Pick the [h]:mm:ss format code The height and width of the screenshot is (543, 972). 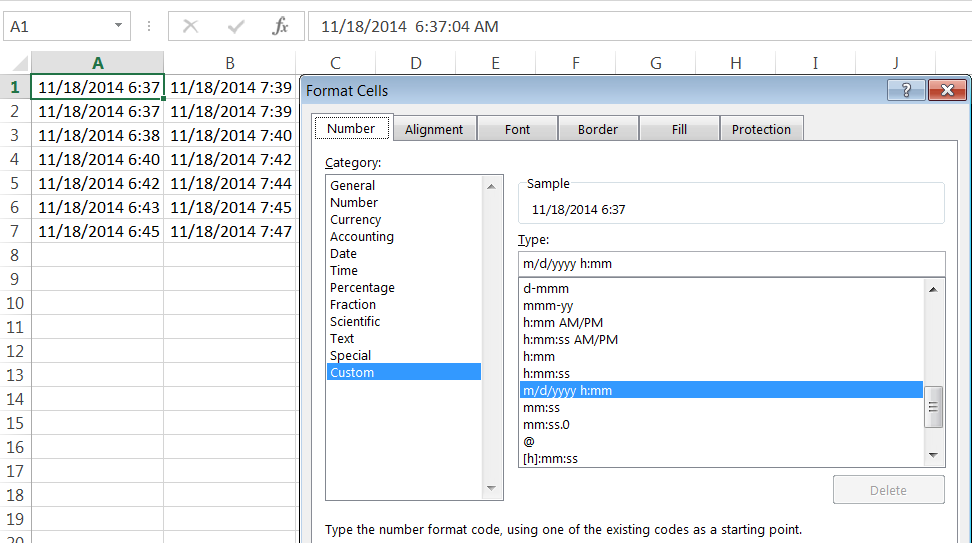(550, 459)
